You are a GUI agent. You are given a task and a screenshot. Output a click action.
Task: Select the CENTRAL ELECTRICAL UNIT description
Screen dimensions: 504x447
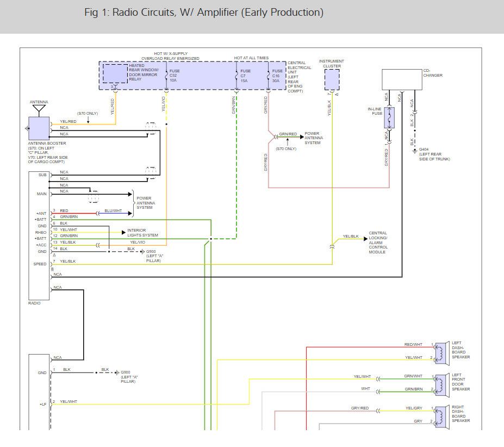click(x=299, y=77)
